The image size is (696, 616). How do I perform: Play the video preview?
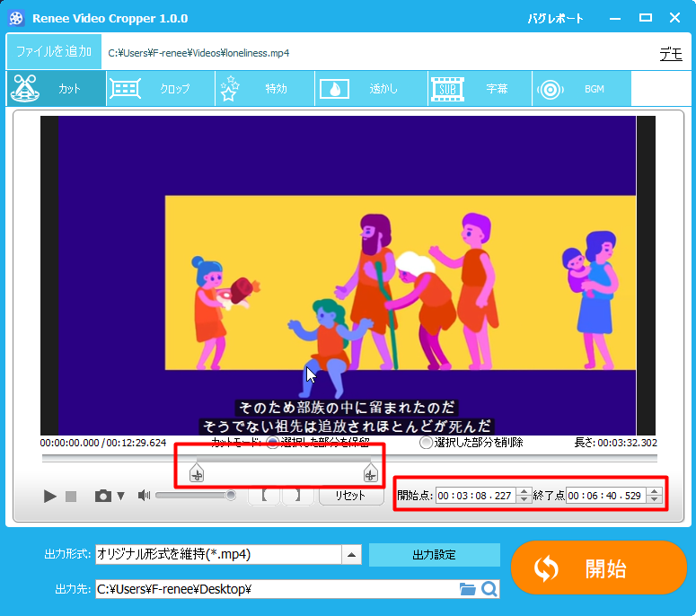(x=49, y=496)
